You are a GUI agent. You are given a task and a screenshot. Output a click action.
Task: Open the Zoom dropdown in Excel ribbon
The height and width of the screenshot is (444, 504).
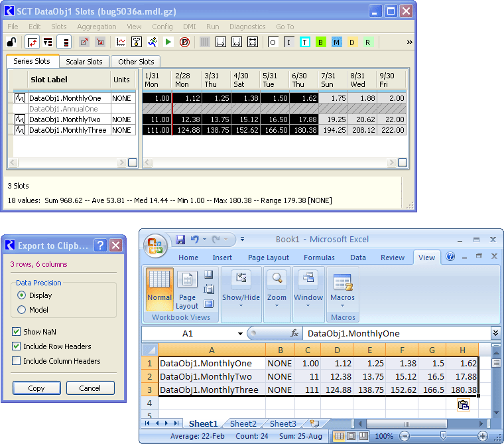tap(277, 289)
